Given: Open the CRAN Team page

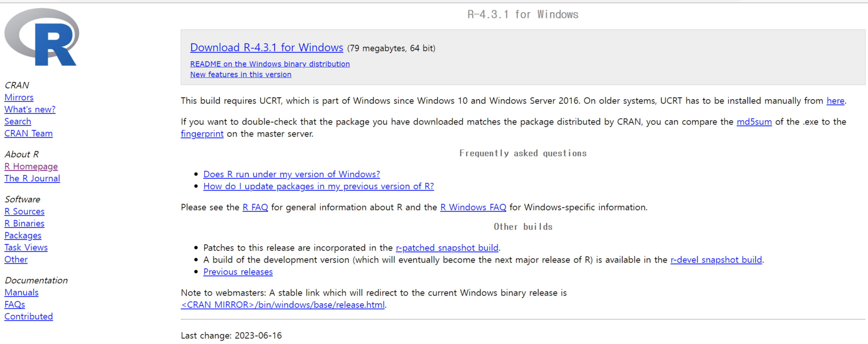Looking at the screenshot, I should click(29, 134).
